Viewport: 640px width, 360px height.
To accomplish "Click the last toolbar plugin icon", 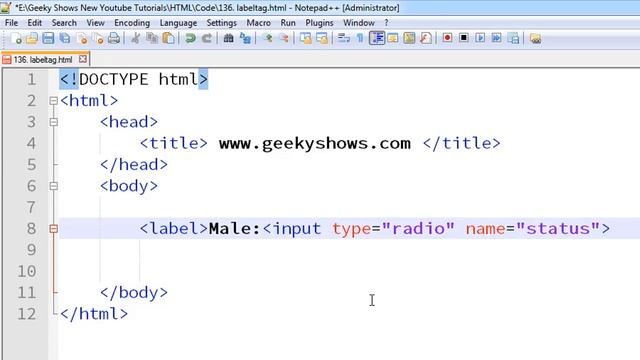I will [x=536, y=39].
